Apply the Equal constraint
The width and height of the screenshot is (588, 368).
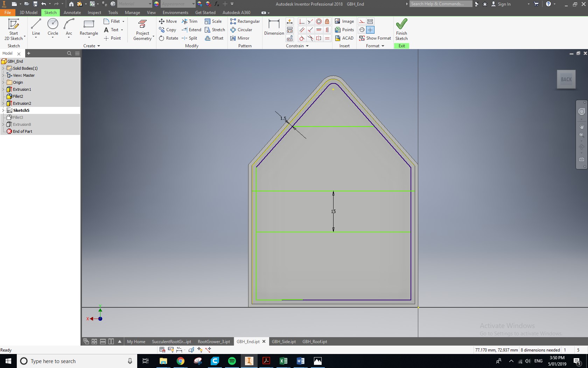point(327,38)
